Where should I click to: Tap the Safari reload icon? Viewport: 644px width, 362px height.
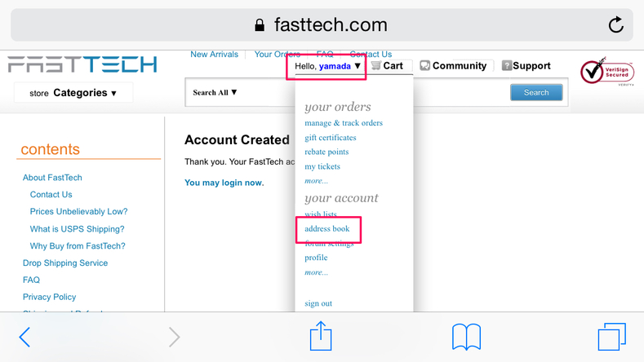615,24
